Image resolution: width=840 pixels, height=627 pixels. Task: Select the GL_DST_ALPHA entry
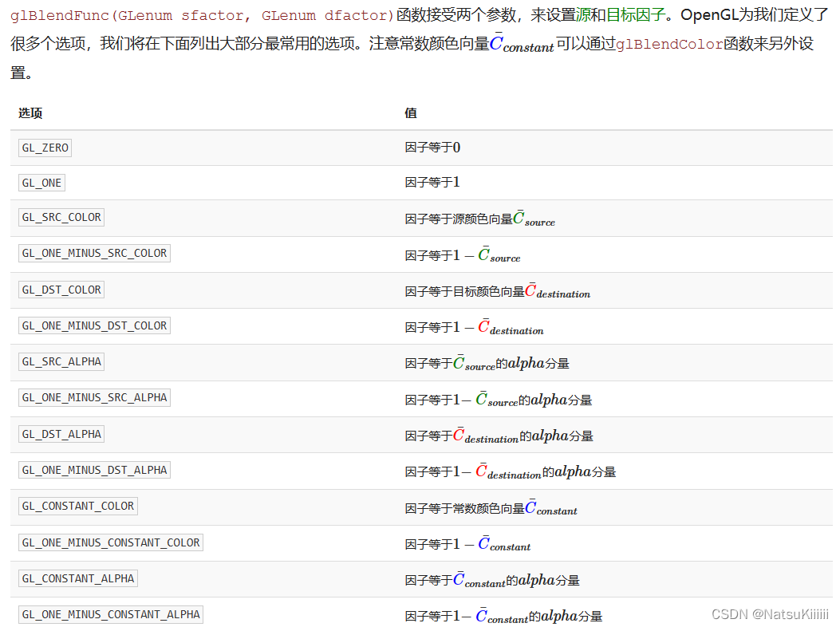coord(61,433)
